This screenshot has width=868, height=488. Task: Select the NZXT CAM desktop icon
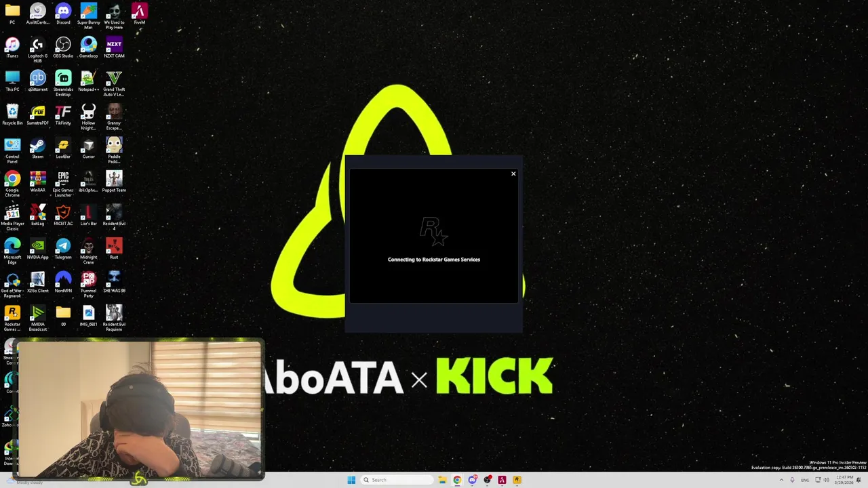114,48
